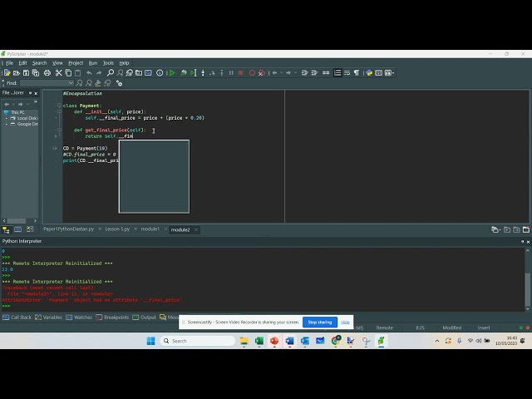Click the Pause debugger icon

[x=231, y=73]
